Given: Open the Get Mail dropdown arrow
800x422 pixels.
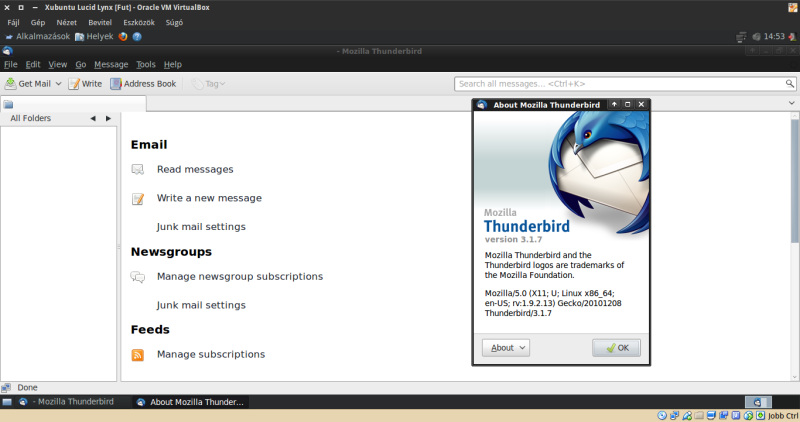Looking at the screenshot, I should [58, 84].
